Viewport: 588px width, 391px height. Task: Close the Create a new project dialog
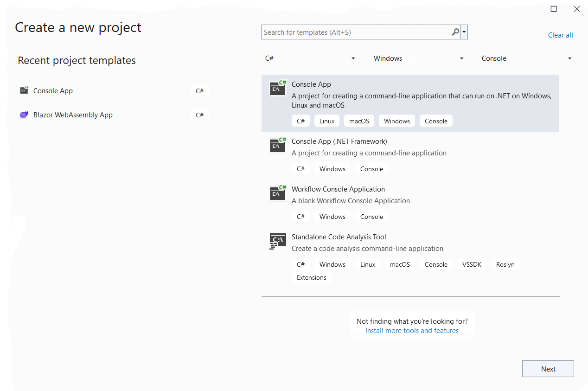tap(576, 9)
